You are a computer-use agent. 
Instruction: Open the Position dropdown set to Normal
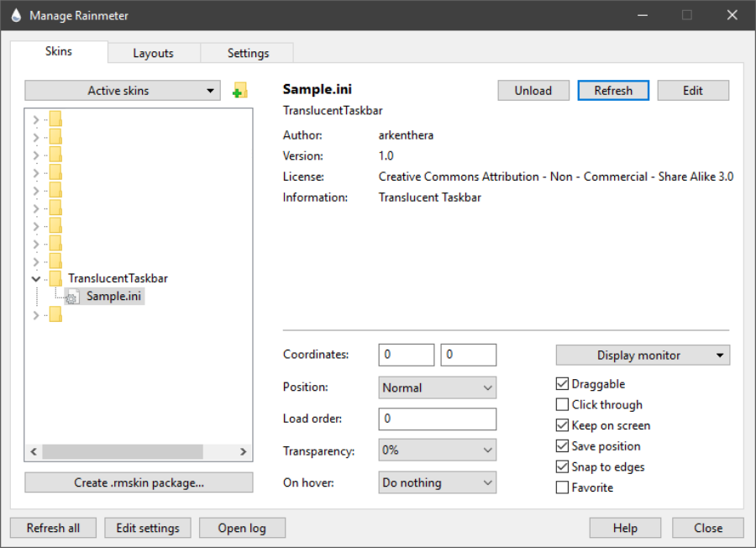437,388
